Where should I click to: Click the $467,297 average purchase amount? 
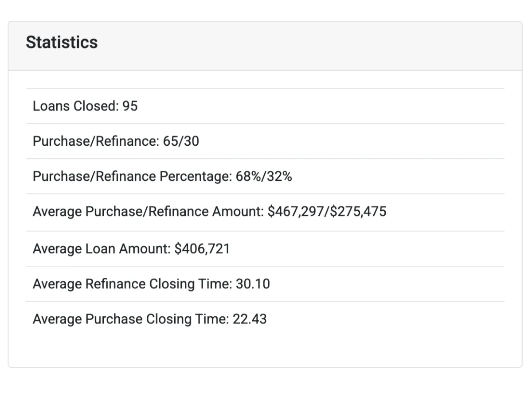pyautogui.click(x=296, y=212)
